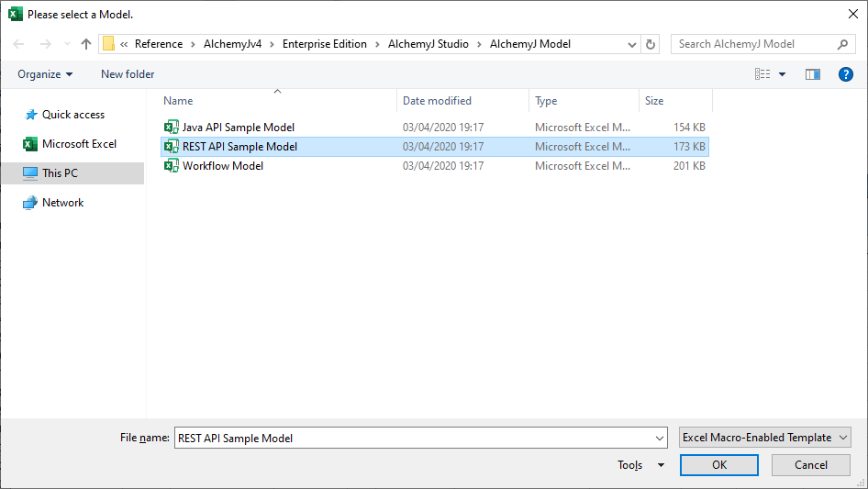The image size is (868, 489).
Task: Go back with the Back arrow
Action: click(18, 44)
